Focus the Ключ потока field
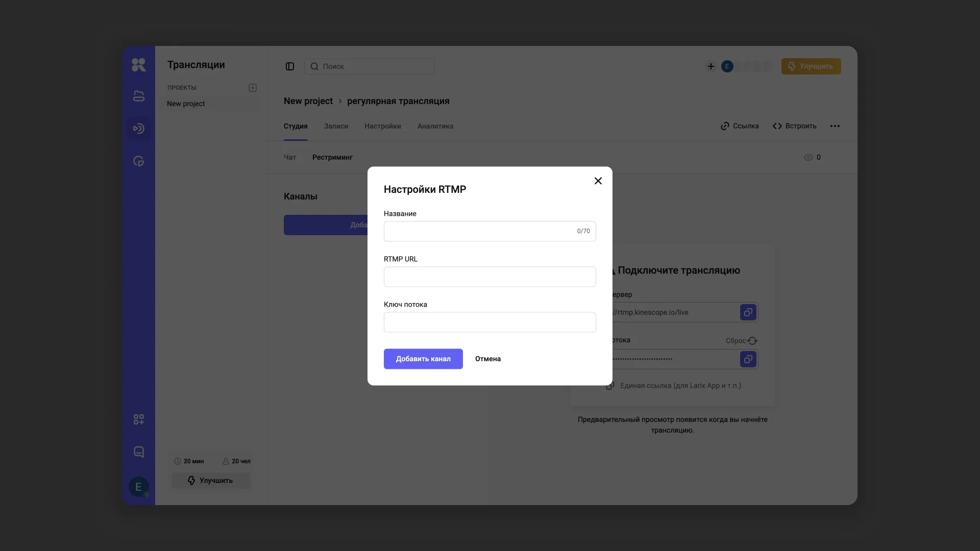 (489, 322)
